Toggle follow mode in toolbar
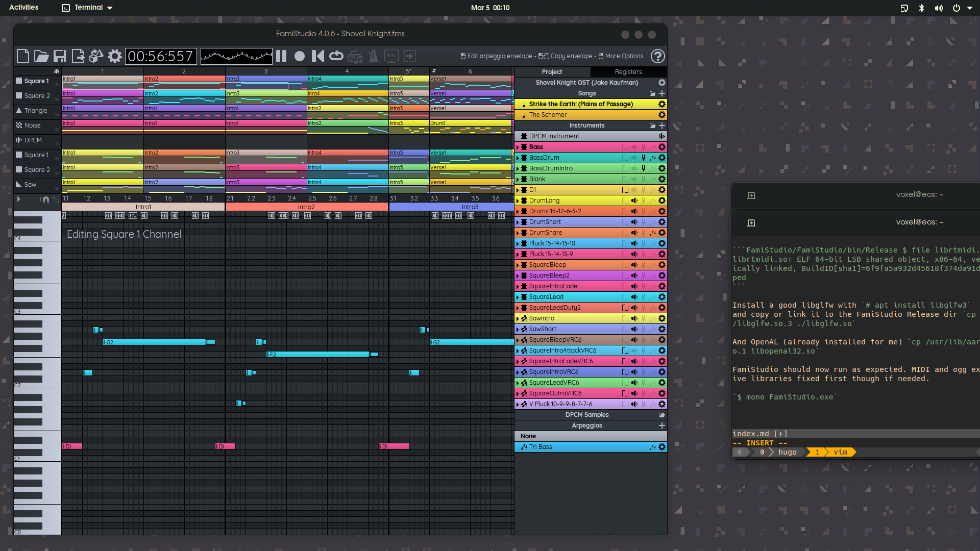Viewport: 980px width, 551px height. [x=410, y=56]
